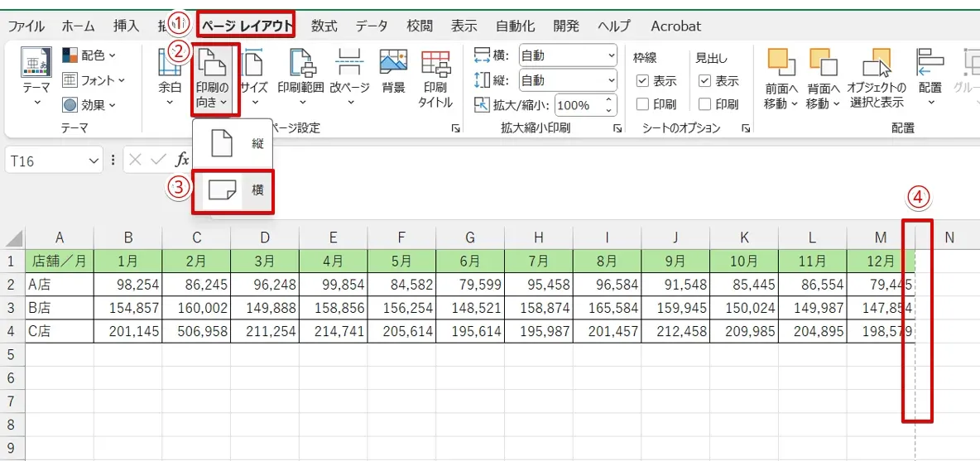Click cell C店
The width and height of the screenshot is (980, 461).
pyautogui.click(x=60, y=331)
